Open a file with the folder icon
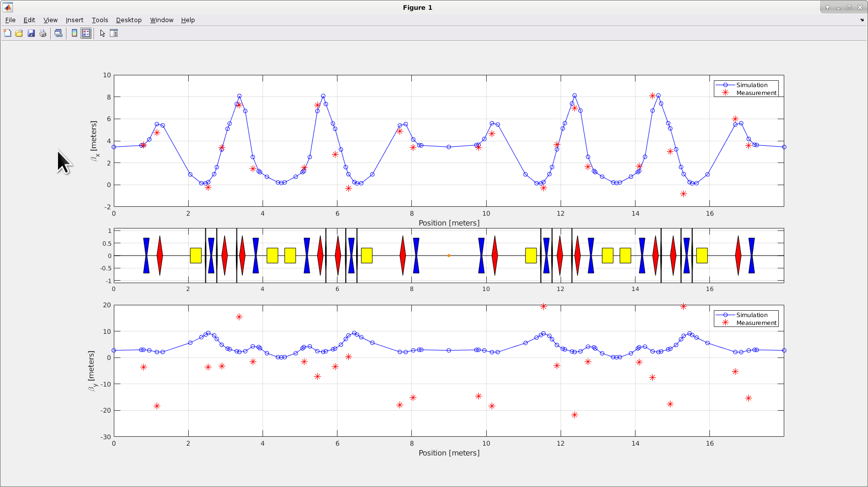The height and width of the screenshot is (487, 868). click(x=19, y=33)
